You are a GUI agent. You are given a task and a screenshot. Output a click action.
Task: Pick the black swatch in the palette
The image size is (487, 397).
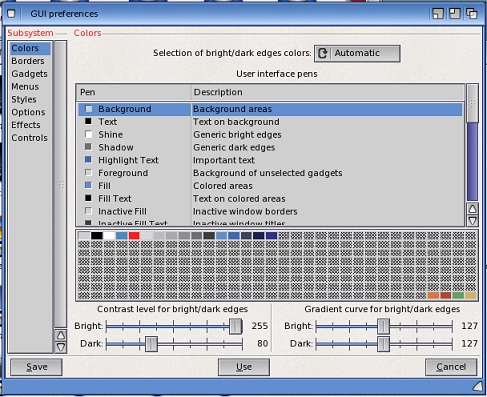pyautogui.click(x=97, y=236)
